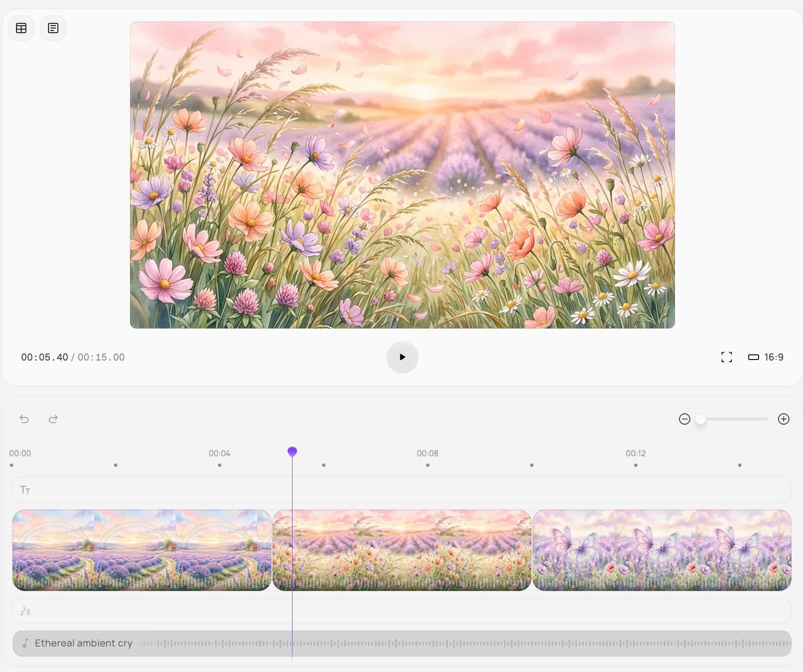Enter fullscreen preview mode

[x=726, y=357]
